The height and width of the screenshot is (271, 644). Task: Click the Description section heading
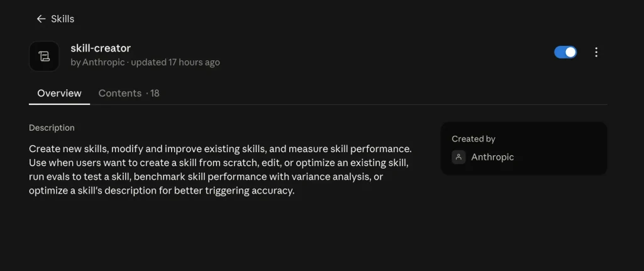(52, 128)
